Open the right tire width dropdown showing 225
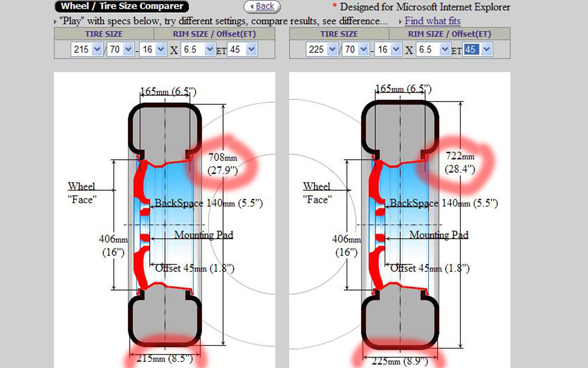 pyautogui.click(x=322, y=50)
